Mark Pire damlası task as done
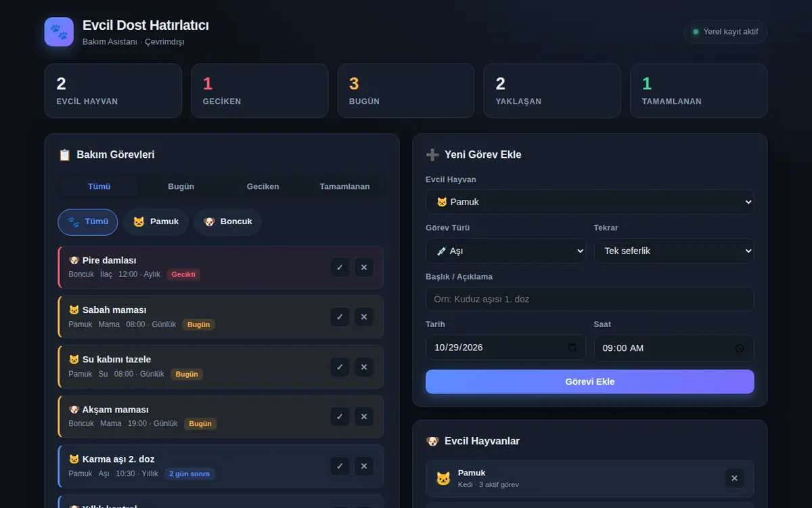This screenshot has height=508, width=812. pyautogui.click(x=340, y=268)
